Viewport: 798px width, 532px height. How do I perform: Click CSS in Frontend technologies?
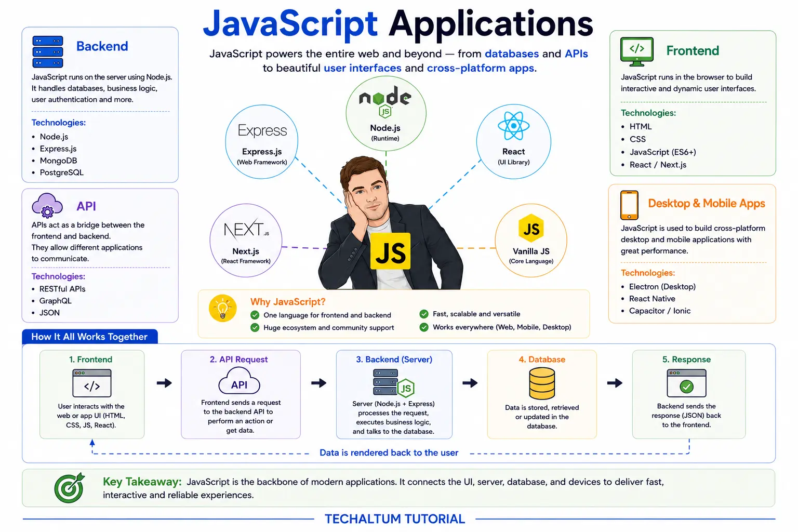637,139
